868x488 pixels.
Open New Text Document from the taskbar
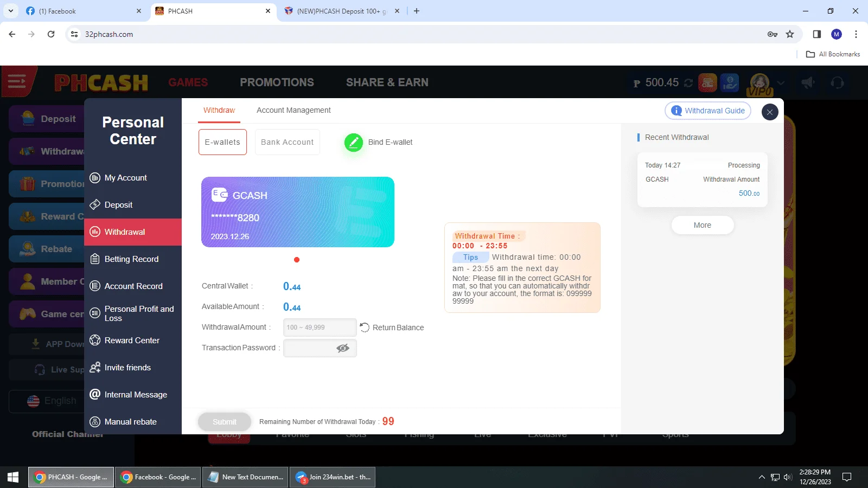pos(245,477)
